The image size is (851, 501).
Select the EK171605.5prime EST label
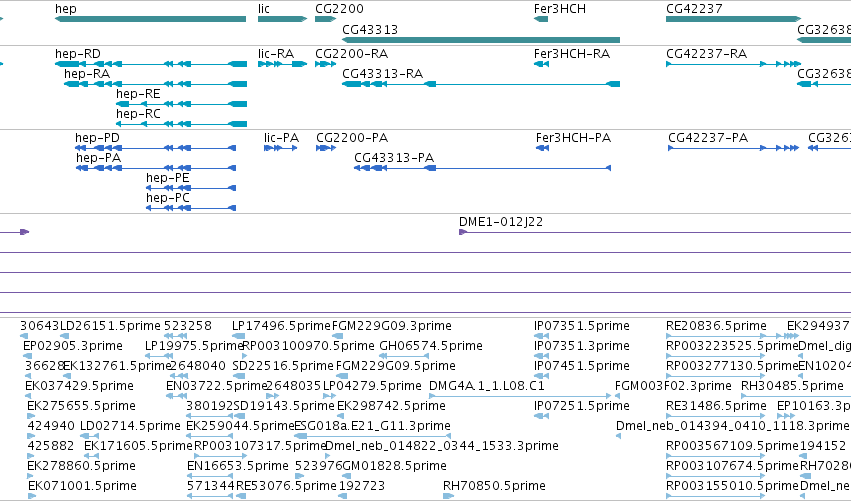(x=138, y=446)
